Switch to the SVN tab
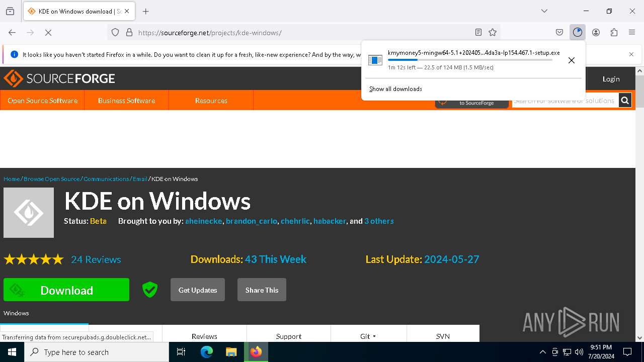Image resolution: width=644 pixels, height=362 pixels. (443, 336)
